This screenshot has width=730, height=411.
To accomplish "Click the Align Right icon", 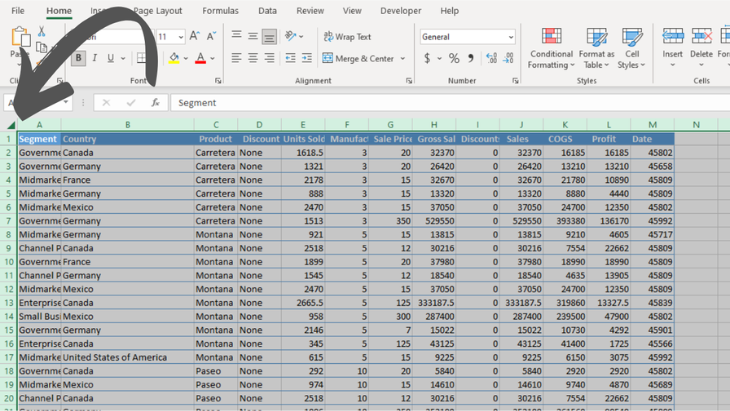I will (269, 58).
